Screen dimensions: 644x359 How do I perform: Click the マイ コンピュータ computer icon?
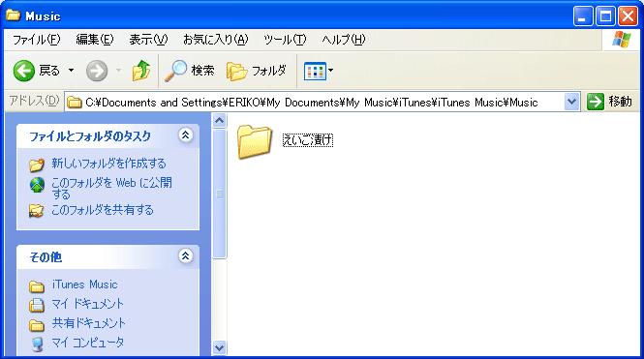(37, 344)
